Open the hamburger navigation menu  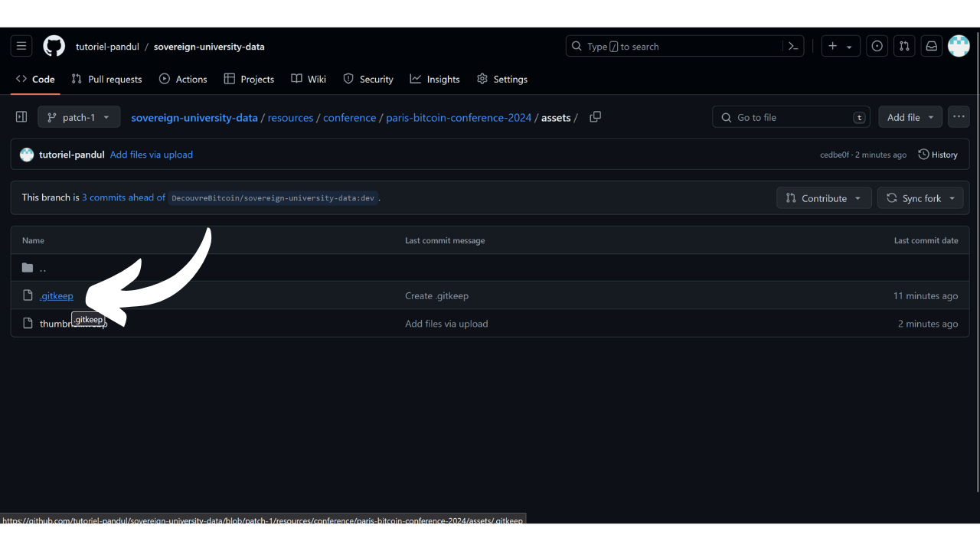click(x=21, y=46)
